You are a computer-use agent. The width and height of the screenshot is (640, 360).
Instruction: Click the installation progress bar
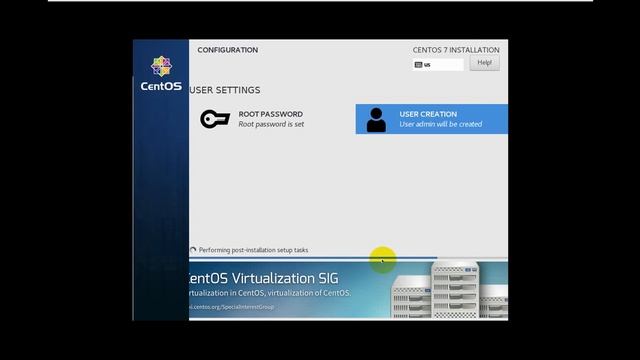(349, 258)
